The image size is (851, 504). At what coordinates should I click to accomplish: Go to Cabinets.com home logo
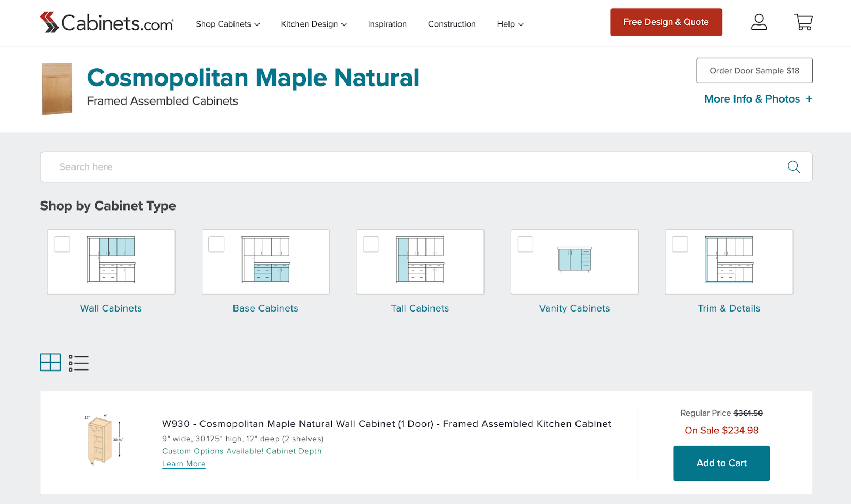pos(107,22)
